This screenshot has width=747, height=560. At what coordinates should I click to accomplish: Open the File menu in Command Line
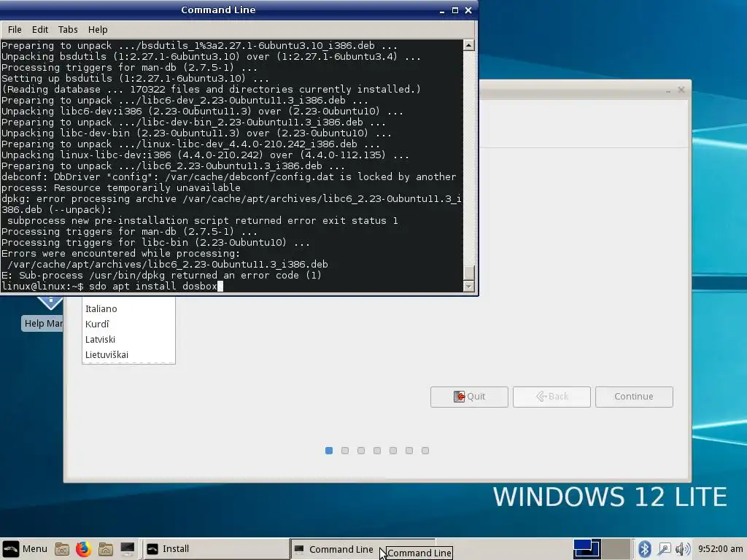pyautogui.click(x=15, y=29)
